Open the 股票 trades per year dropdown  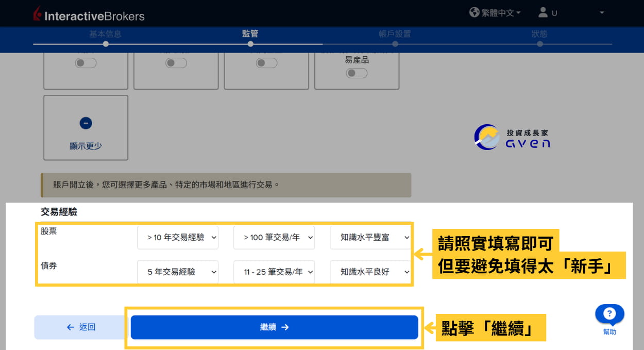coord(274,238)
